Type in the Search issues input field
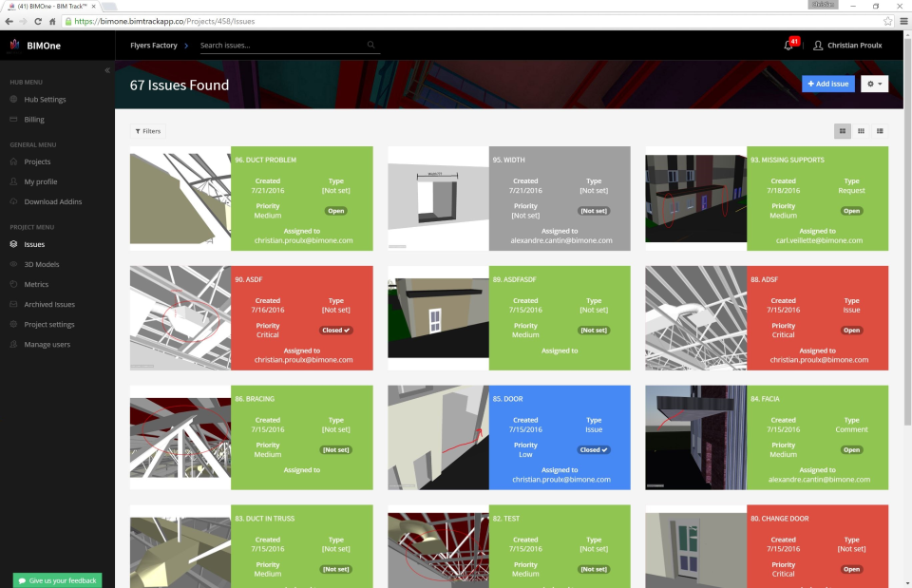The width and height of the screenshot is (912, 588). point(275,45)
